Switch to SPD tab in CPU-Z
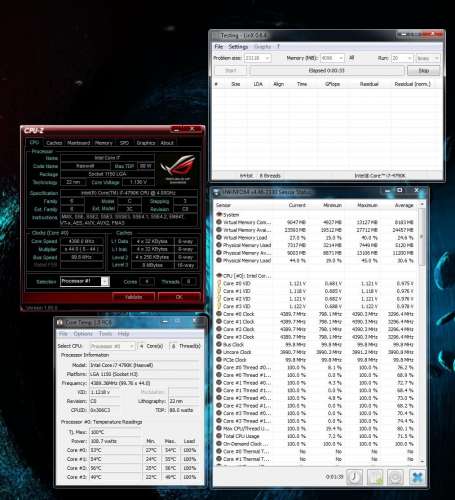The height and width of the screenshot is (500, 455). pyautogui.click(x=124, y=143)
